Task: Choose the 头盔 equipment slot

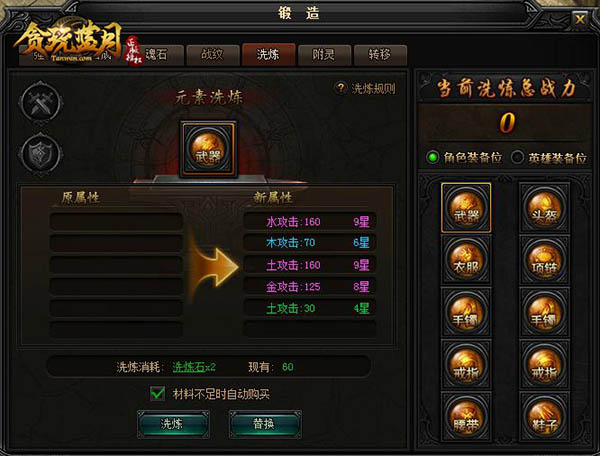Action: [x=544, y=208]
